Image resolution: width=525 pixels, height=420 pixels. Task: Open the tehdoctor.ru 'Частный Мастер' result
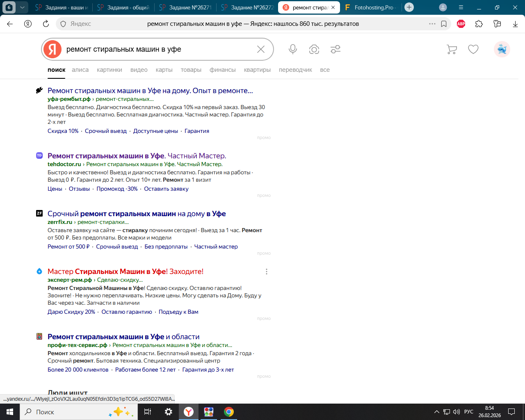click(137, 156)
